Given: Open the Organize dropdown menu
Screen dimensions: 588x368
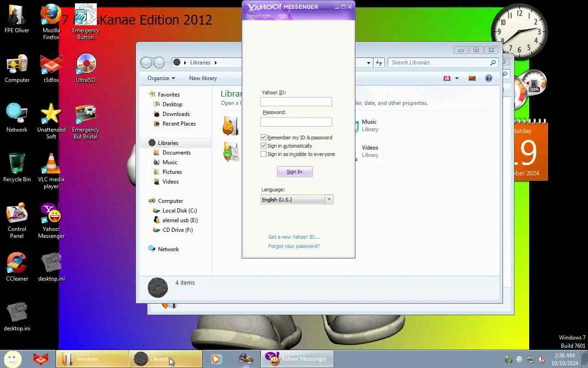Looking at the screenshot, I should (x=161, y=78).
